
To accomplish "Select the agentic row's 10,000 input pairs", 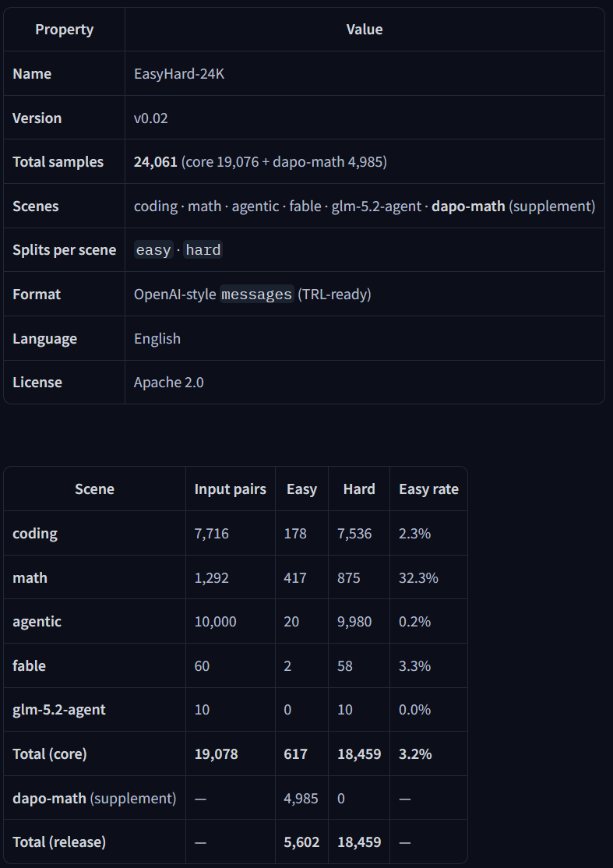I will point(215,622).
